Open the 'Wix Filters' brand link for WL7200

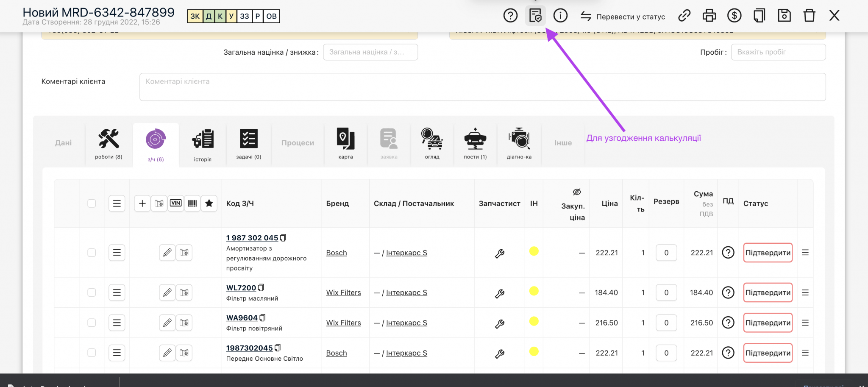[x=343, y=292]
